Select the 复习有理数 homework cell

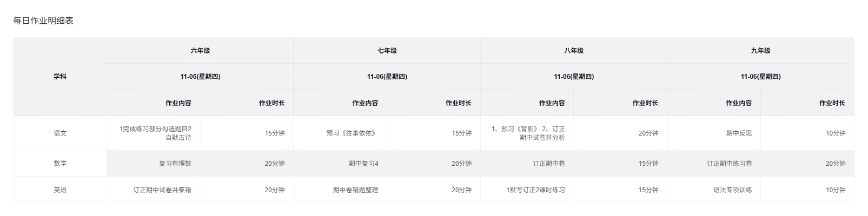pyautogui.click(x=175, y=164)
